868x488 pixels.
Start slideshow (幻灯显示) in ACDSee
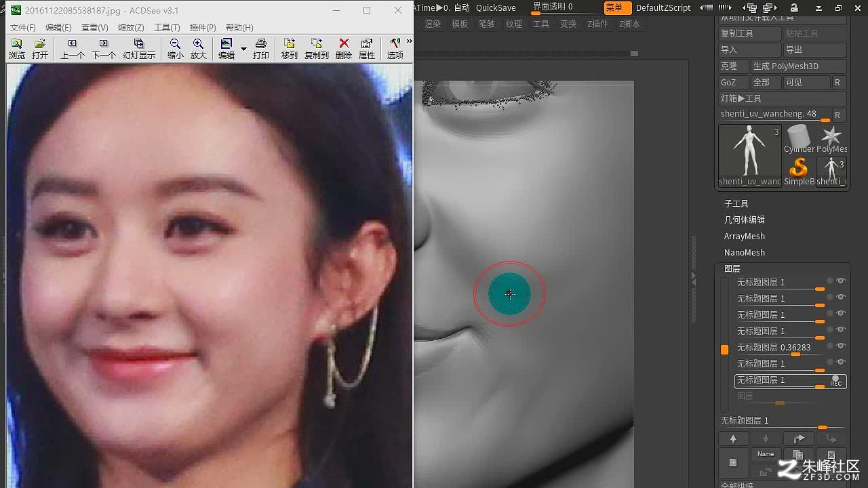pos(139,49)
